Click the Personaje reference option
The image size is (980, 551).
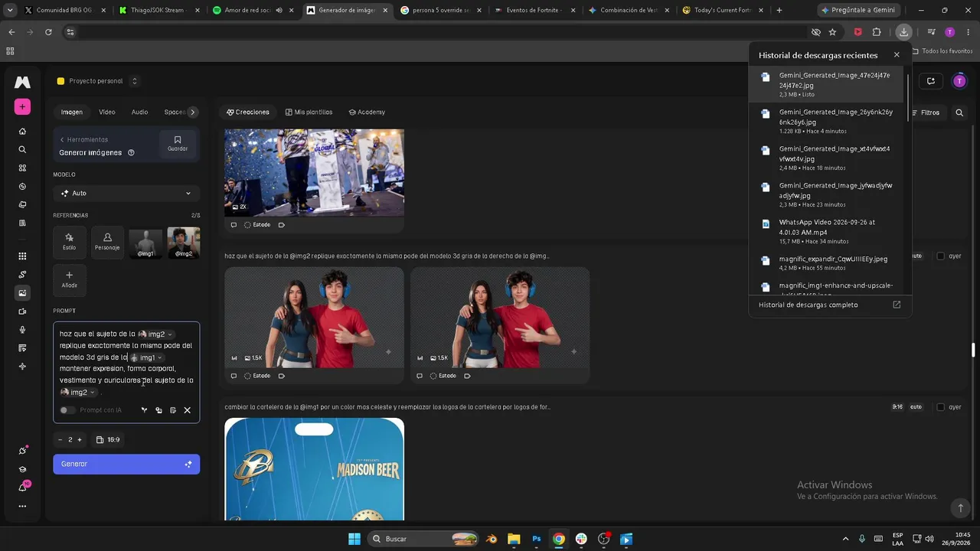(107, 243)
